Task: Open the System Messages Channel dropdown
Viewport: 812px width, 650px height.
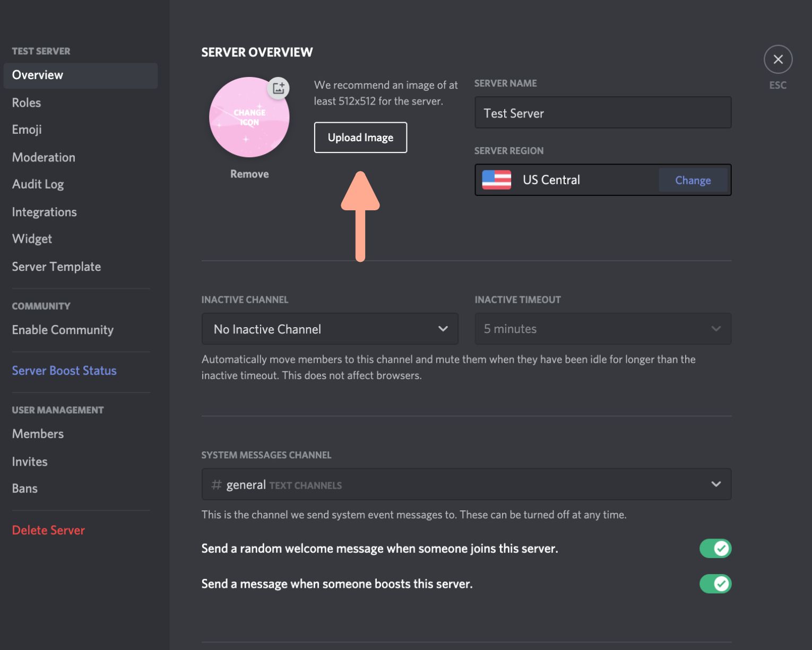Action: tap(466, 484)
